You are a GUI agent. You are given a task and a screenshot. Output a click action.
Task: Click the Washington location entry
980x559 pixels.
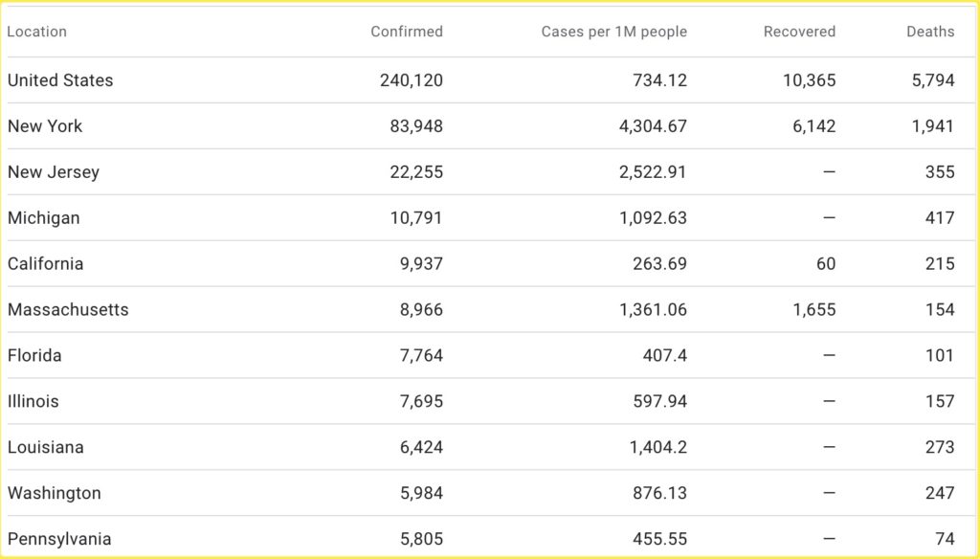point(55,494)
